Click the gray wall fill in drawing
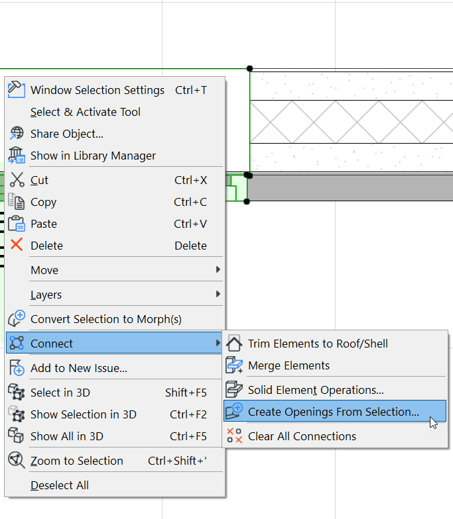This screenshot has width=453, height=519. click(x=350, y=188)
